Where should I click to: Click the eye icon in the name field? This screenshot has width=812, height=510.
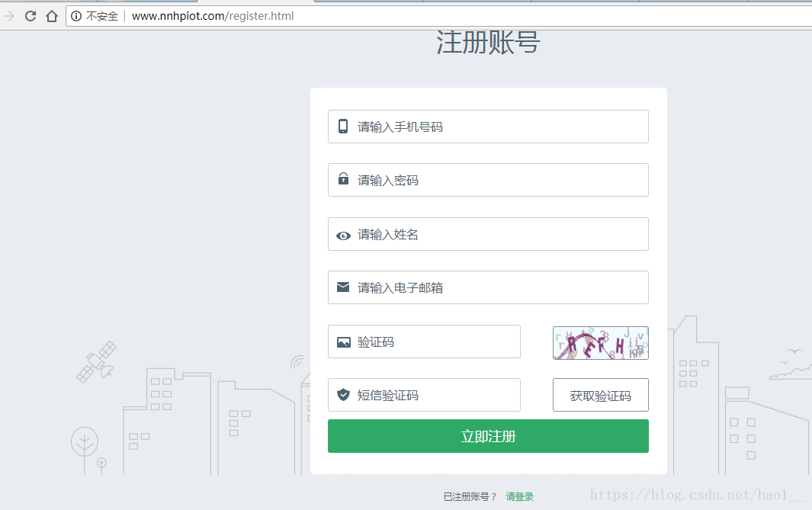[342, 234]
